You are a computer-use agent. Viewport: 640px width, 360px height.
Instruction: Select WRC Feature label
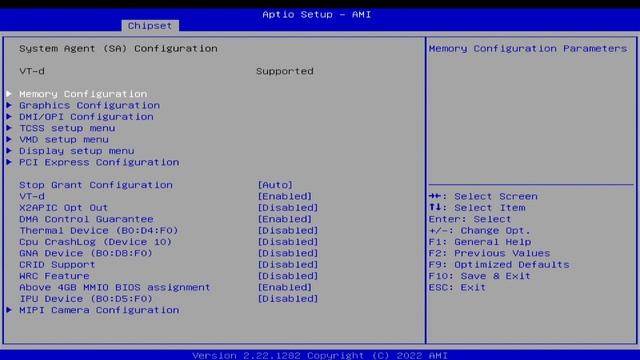tap(54, 276)
